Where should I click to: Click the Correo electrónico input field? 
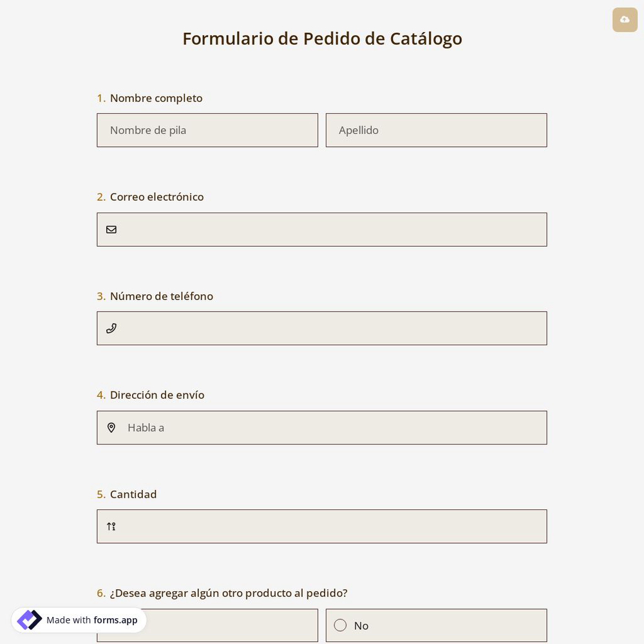click(322, 229)
